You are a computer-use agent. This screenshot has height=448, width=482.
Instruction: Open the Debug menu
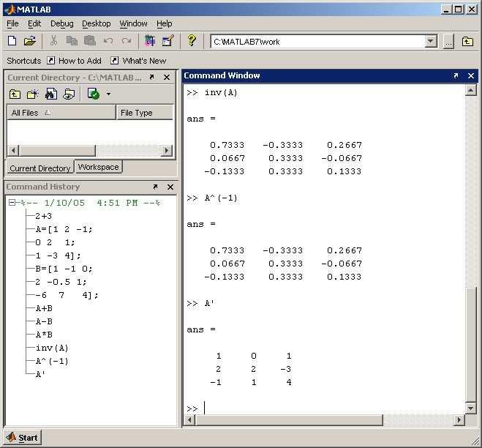61,23
